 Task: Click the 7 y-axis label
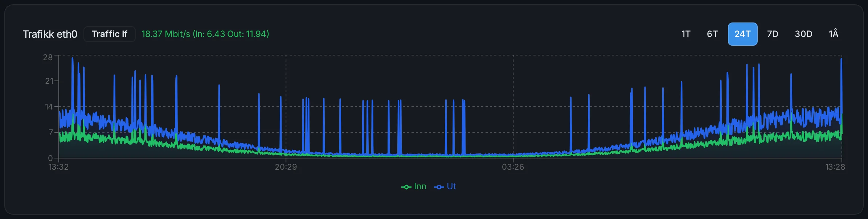click(51, 132)
